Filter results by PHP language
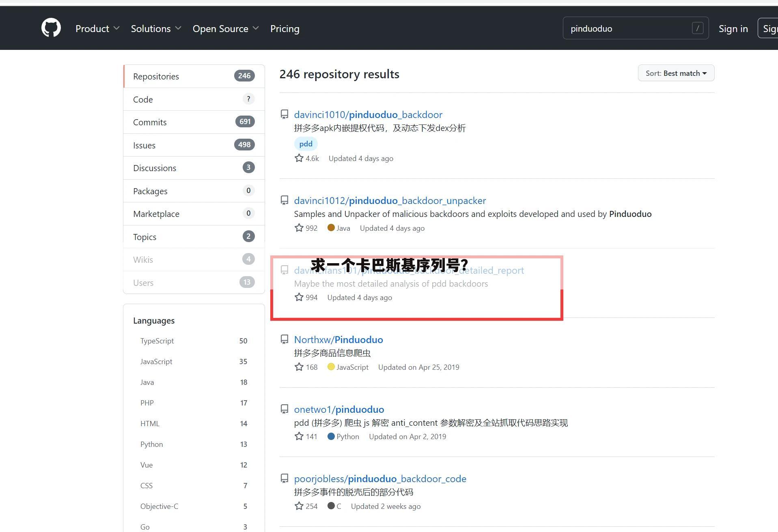The width and height of the screenshot is (778, 532). 194,403
